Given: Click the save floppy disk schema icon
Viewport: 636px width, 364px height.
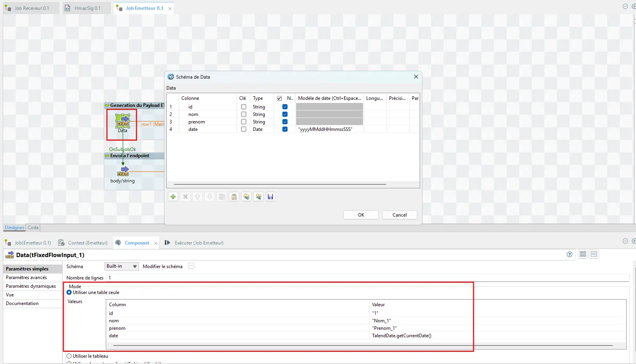Looking at the screenshot, I should (x=270, y=197).
